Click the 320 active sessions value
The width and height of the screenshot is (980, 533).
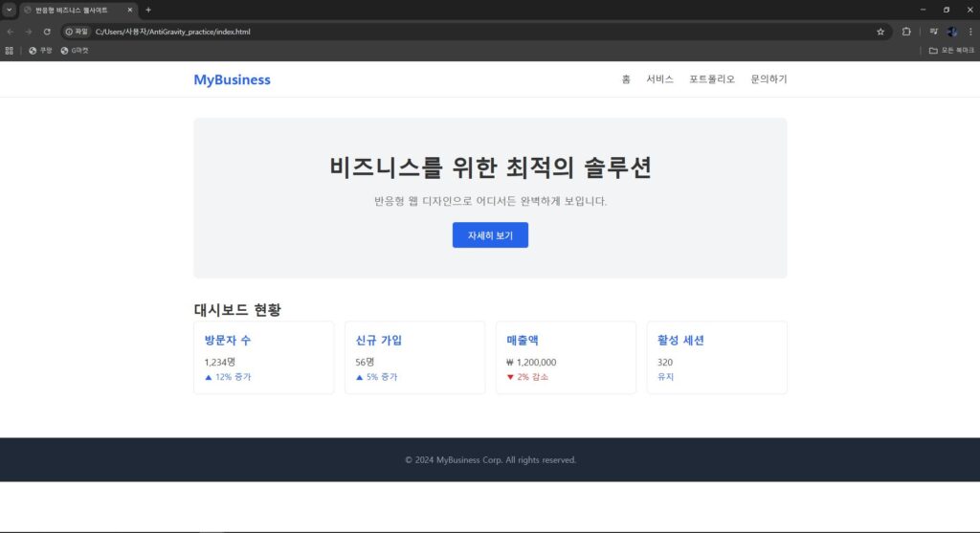pyautogui.click(x=665, y=362)
